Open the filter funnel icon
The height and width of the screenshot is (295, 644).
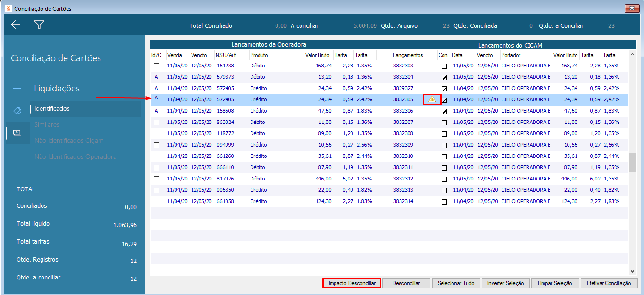coord(39,25)
